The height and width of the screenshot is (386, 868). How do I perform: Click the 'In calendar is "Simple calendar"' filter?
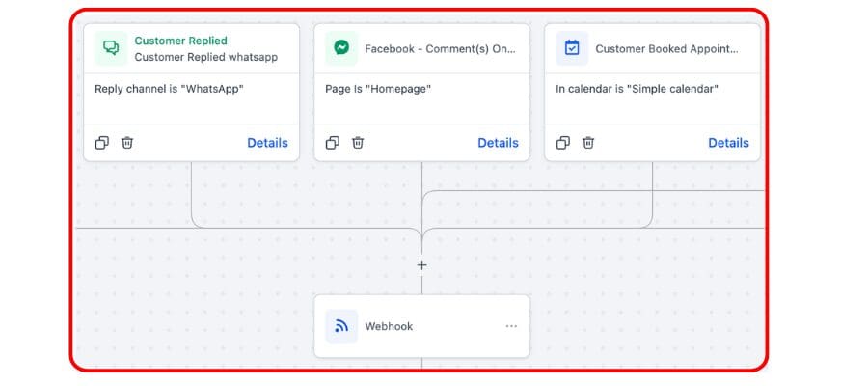[637, 89]
